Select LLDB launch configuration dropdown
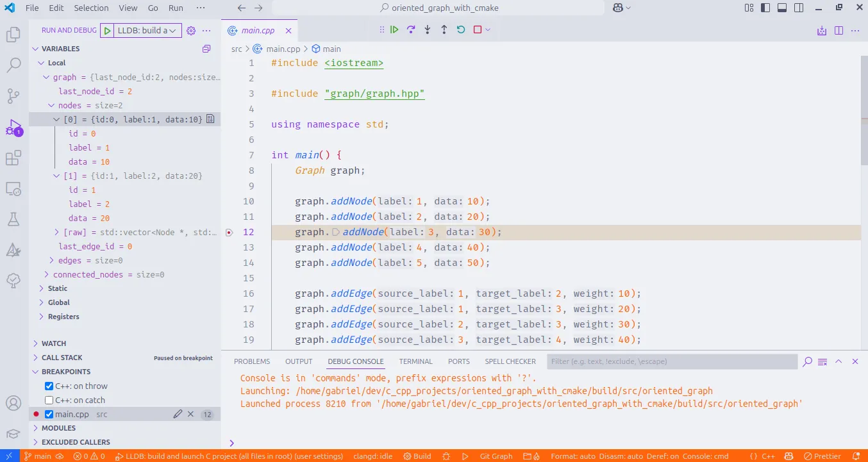 point(147,30)
